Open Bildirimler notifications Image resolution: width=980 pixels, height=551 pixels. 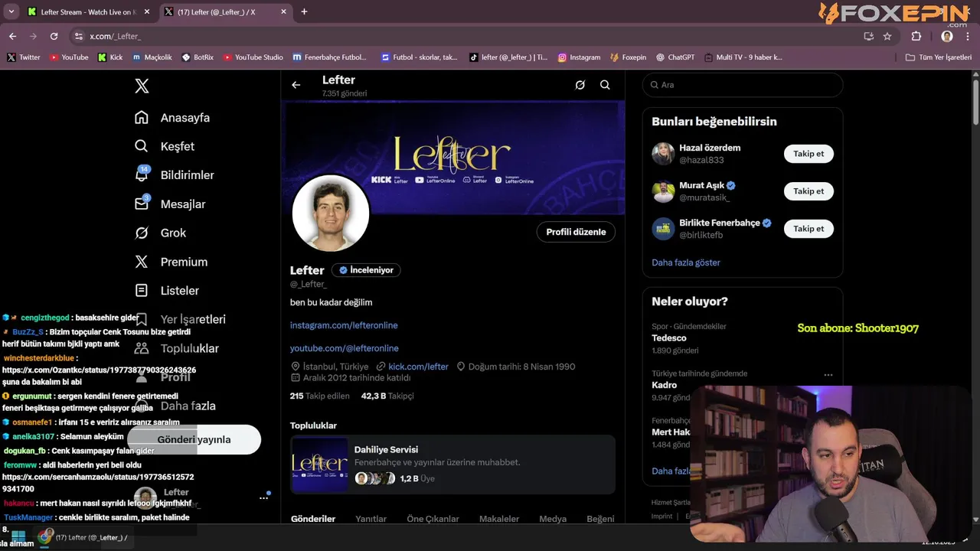pyautogui.click(x=175, y=175)
